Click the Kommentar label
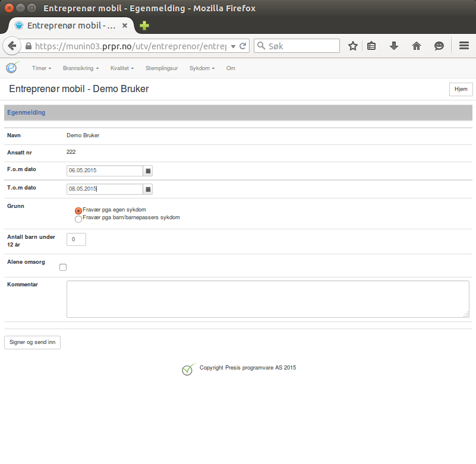This screenshot has height=464, width=476. [x=23, y=285]
